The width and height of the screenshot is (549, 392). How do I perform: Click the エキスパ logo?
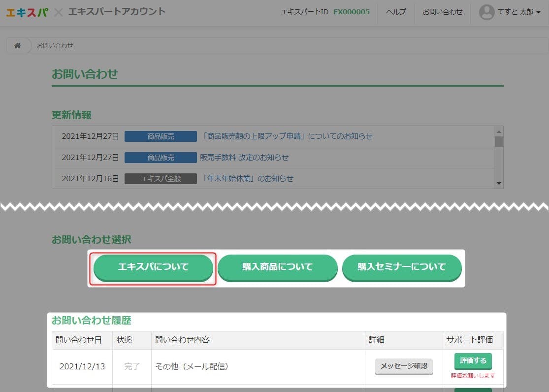(27, 12)
